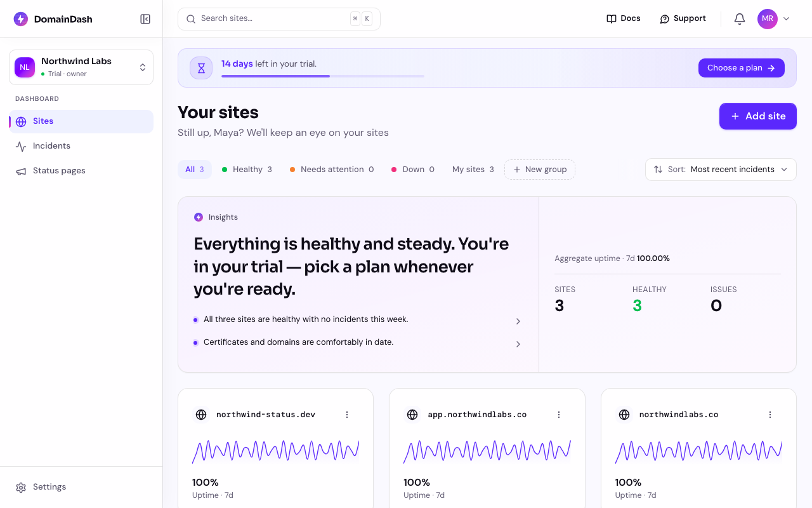Open the northwindlabs.co site name
This screenshot has width=812, height=508.
pyautogui.click(x=679, y=415)
